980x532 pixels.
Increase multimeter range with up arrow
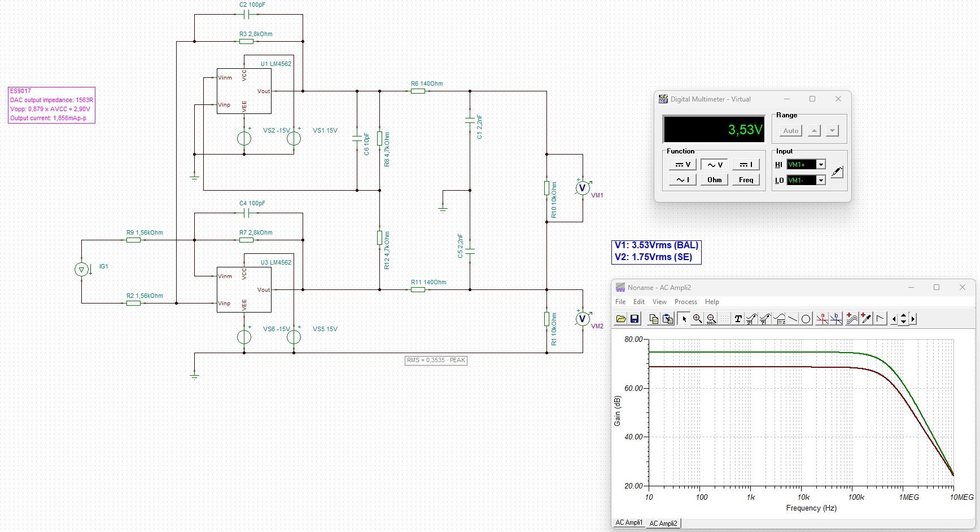[814, 131]
